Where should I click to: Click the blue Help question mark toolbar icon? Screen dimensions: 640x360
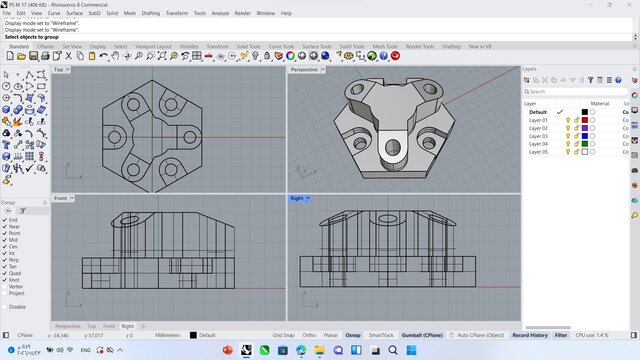coord(384,56)
